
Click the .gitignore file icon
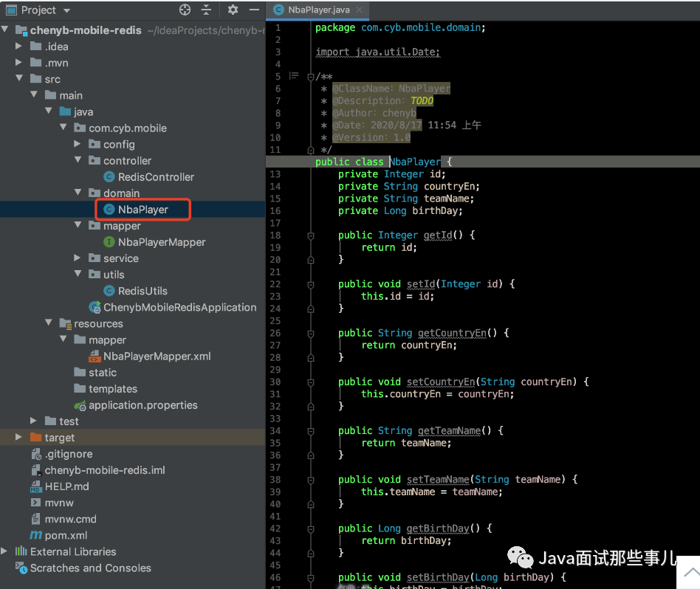[36, 454]
